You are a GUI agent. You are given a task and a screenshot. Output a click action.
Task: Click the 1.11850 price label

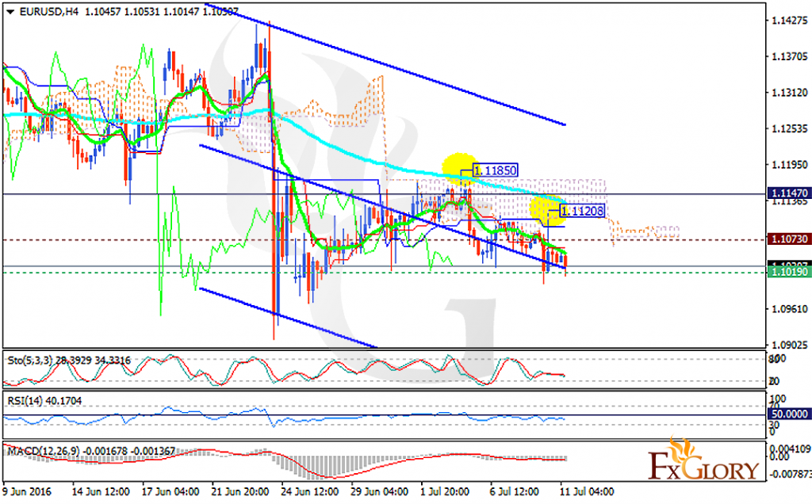tap(495, 170)
